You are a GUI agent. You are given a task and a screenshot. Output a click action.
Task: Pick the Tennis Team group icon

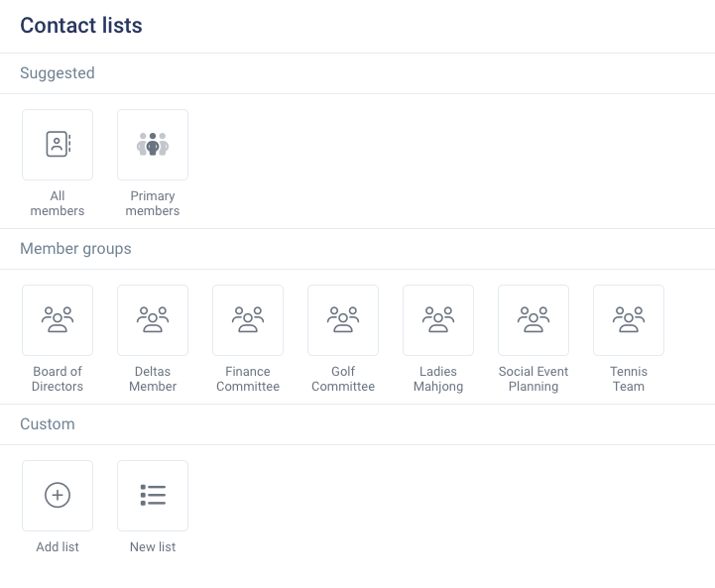tap(629, 319)
